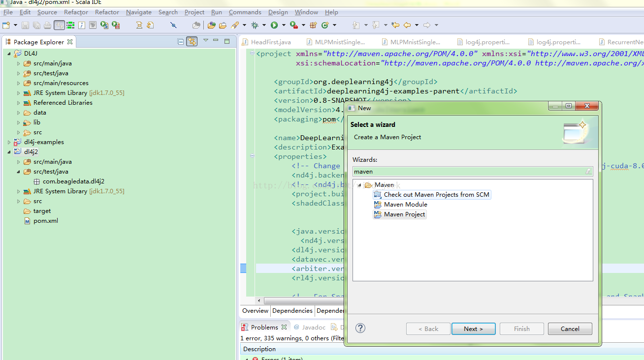644x360 pixels.
Task: Click Collapse All in Package Explorer
Action: click(181, 42)
